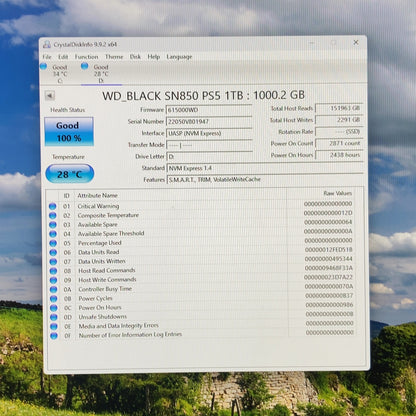Select the Critical Warning attribute name
This screenshot has width=416, height=416.
pyautogui.click(x=98, y=206)
